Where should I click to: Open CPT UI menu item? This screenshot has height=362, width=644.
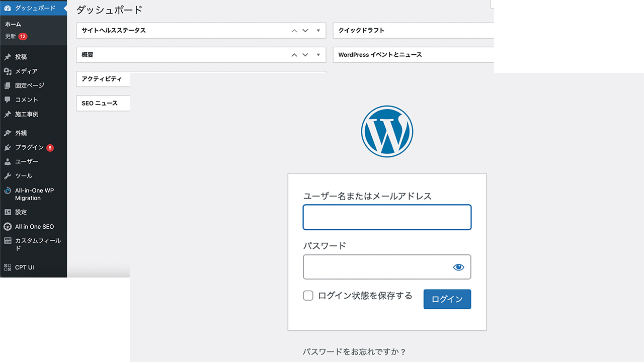point(33,267)
